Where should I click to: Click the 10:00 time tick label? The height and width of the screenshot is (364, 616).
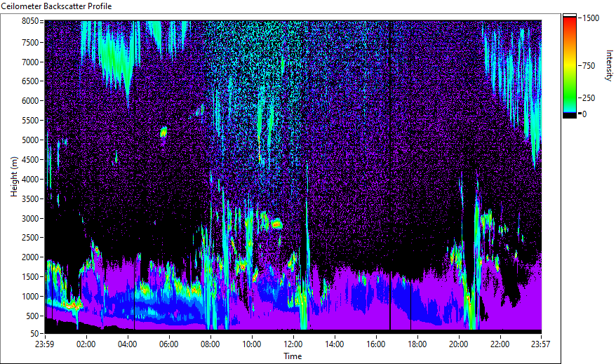tap(251, 344)
